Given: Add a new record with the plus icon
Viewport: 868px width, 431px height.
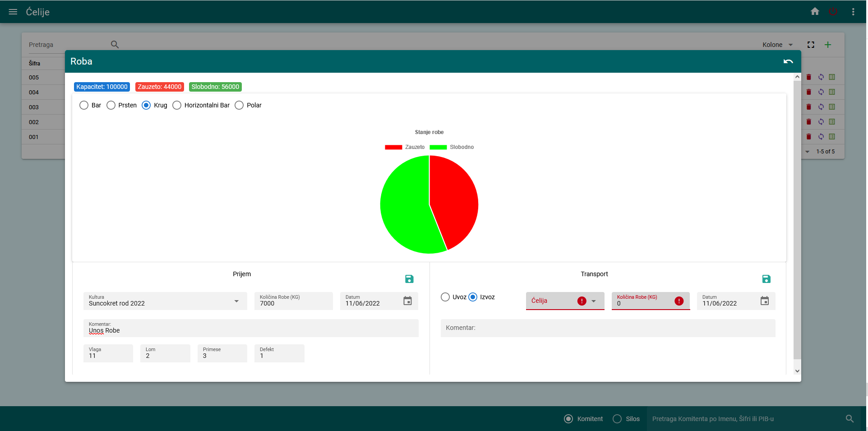Looking at the screenshot, I should coord(828,44).
